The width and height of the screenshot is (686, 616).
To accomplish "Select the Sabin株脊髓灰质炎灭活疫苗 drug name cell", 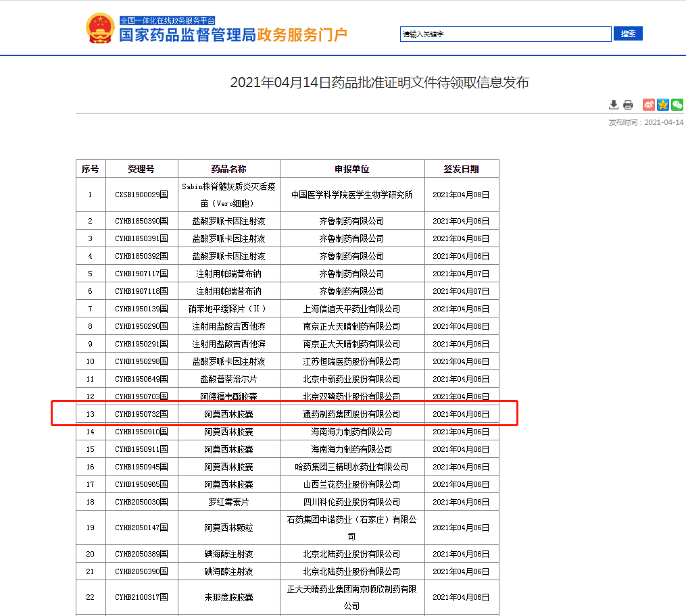I will coord(228,195).
